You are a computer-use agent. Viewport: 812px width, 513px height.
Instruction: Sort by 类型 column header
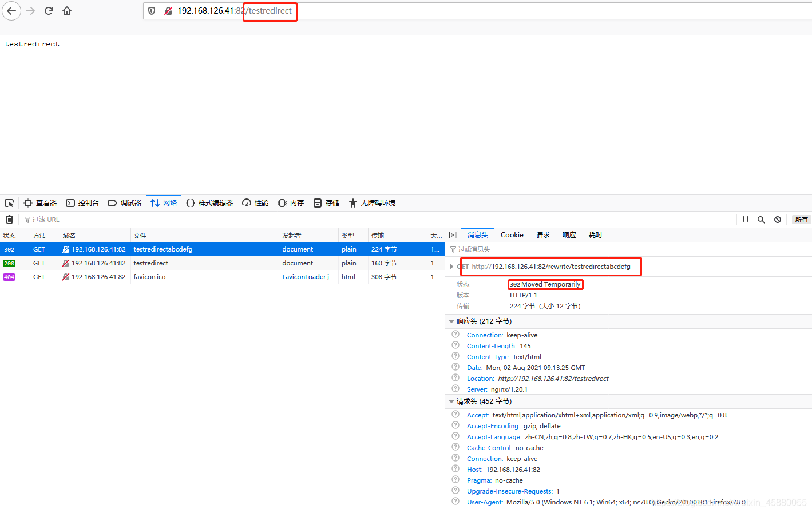pos(353,236)
